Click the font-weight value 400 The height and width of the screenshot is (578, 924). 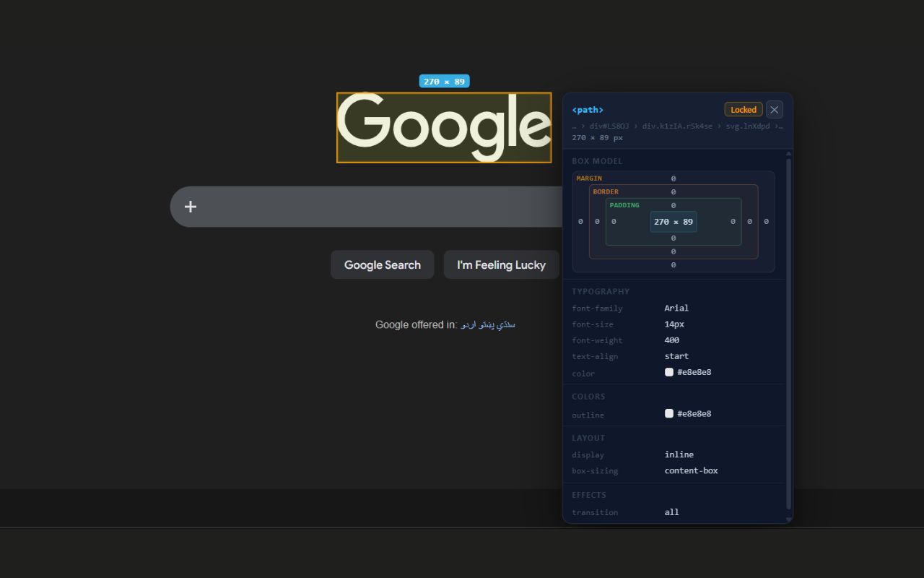click(x=672, y=340)
